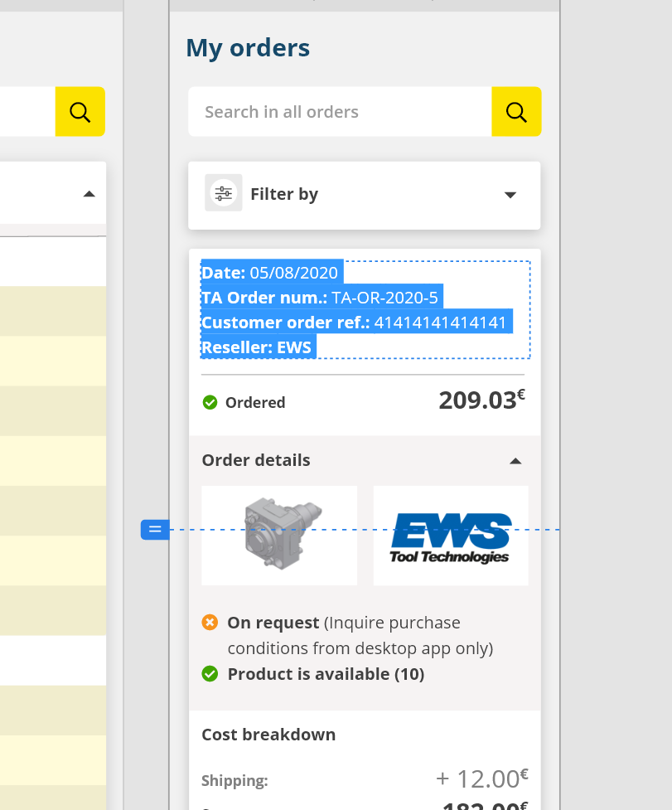Click the green Product is available checkmark
Screen dimensions: 672x810
click(210, 674)
